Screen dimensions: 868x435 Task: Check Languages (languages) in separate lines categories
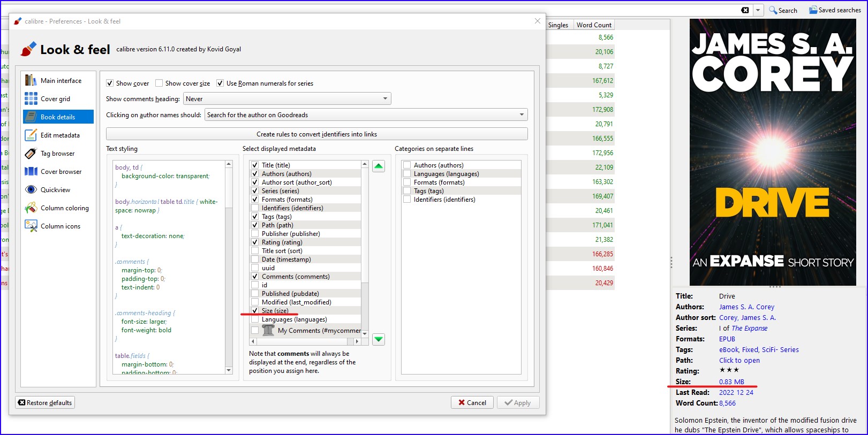(x=407, y=174)
